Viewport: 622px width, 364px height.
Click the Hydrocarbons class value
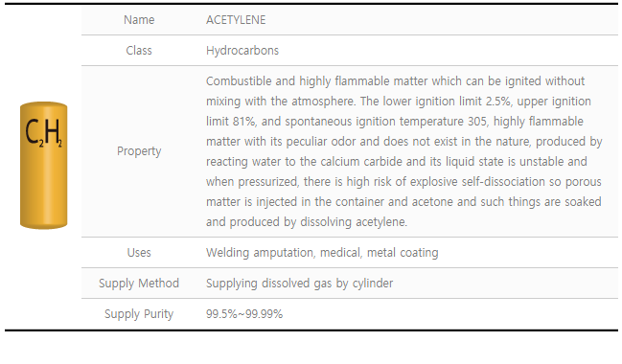point(242,51)
